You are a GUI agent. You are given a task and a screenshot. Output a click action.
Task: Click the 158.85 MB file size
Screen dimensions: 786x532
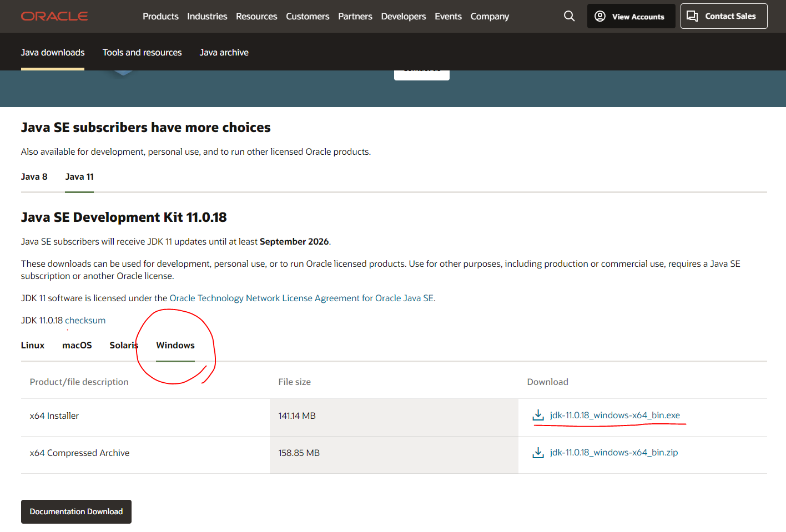pyautogui.click(x=299, y=453)
